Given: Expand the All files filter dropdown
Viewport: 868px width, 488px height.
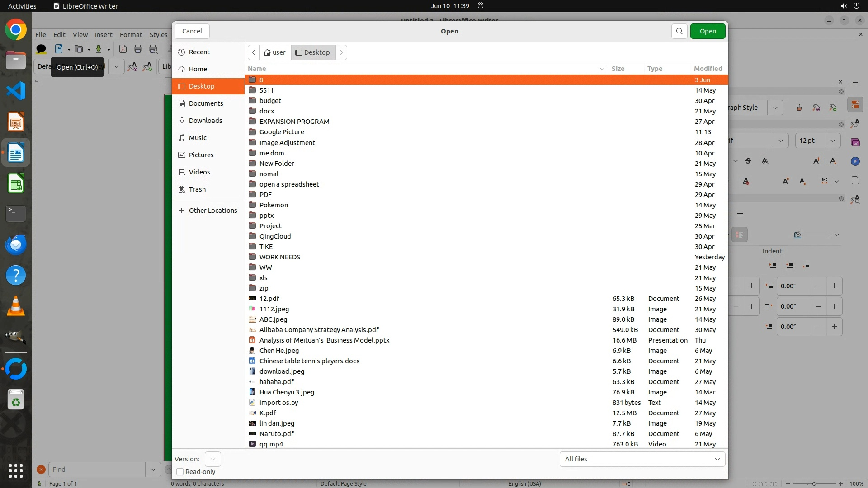Looking at the screenshot, I should pos(642,459).
